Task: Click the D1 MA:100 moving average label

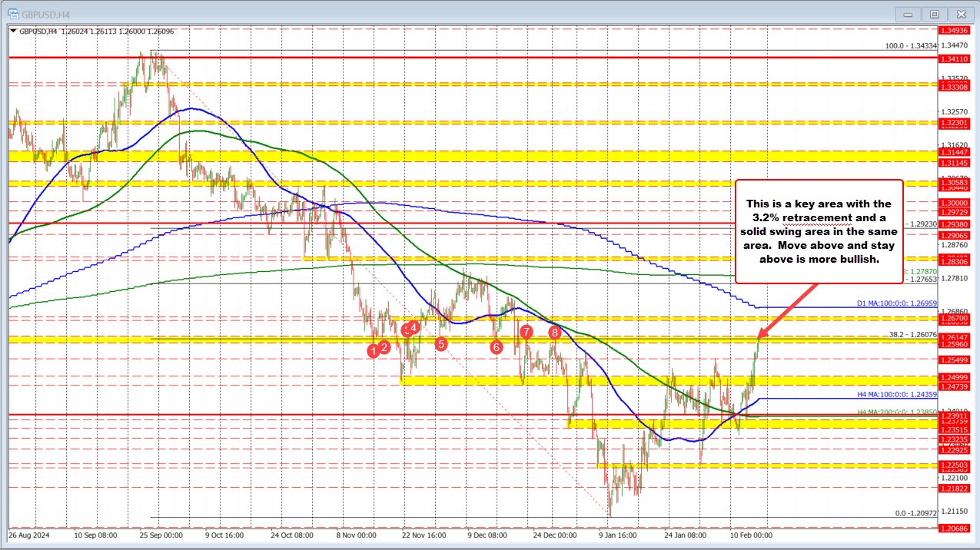Action: click(x=896, y=303)
